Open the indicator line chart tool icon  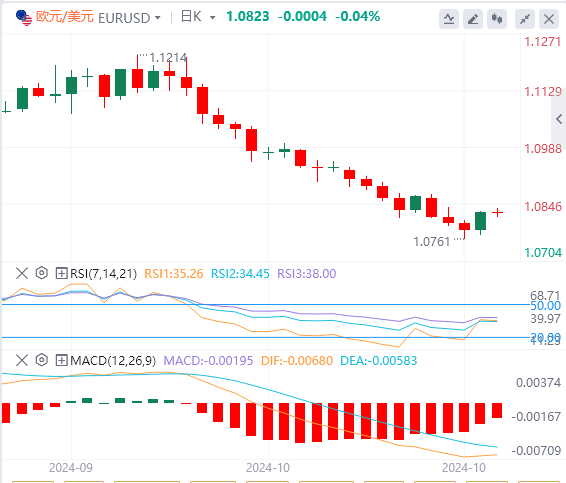pos(449,19)
